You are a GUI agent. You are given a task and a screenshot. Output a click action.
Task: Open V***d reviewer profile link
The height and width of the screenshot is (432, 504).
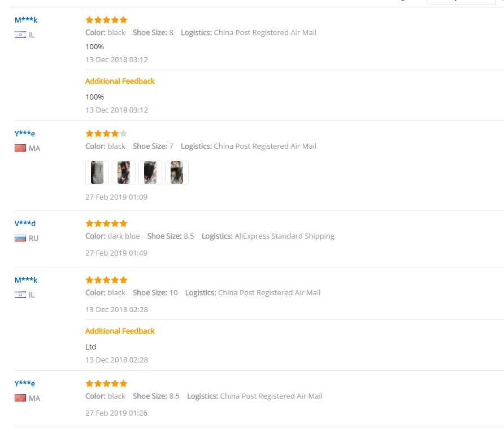pos(25,223)
